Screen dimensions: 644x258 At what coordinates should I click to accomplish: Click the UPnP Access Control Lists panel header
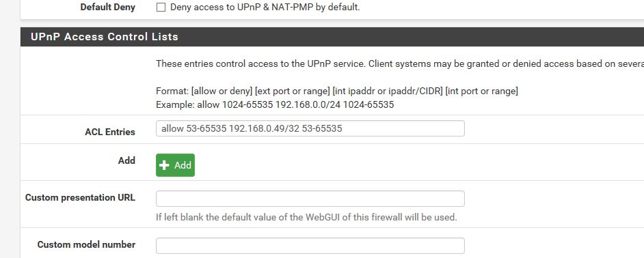332,36
